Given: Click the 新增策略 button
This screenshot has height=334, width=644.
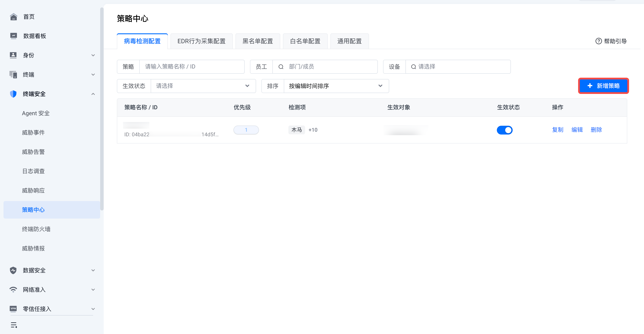Looking at the screenshot, I should pos(603,86).
